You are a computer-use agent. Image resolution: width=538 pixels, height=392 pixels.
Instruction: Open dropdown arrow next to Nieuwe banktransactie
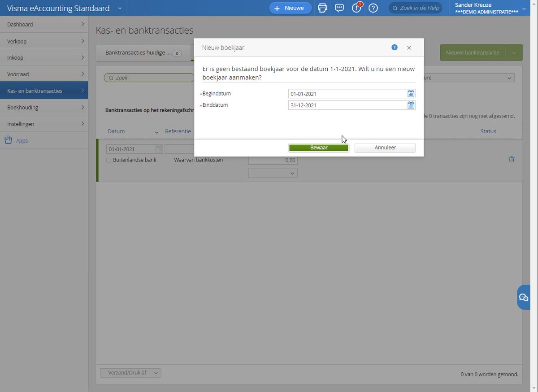coord(514,52)
